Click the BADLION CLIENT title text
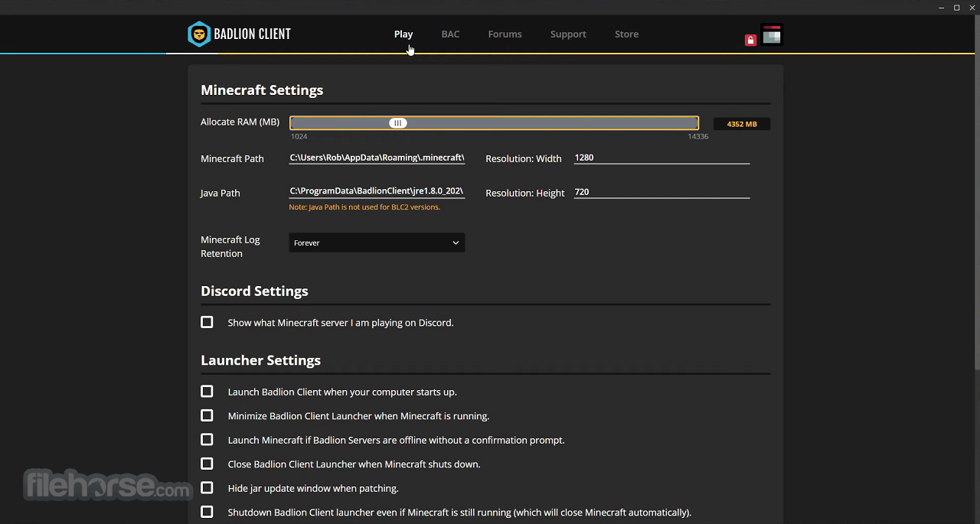Viewport: 980px width, 524px height. coord(252,34)
